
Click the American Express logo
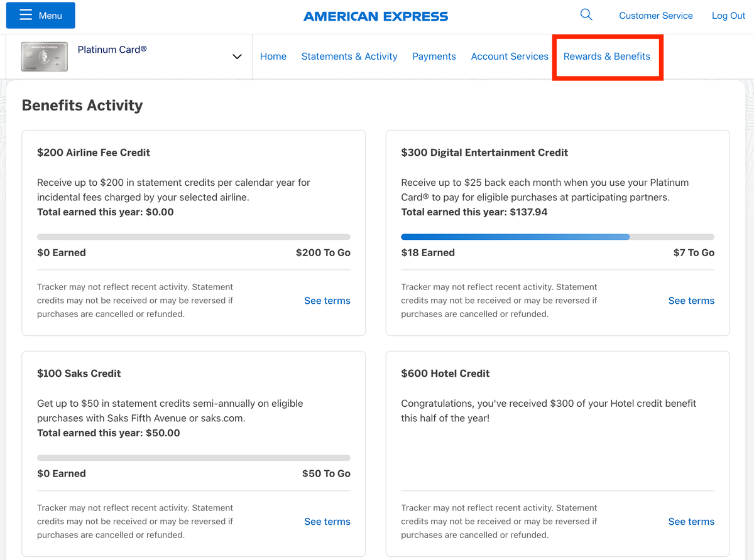pyautogui.click(x=376, y=16)
